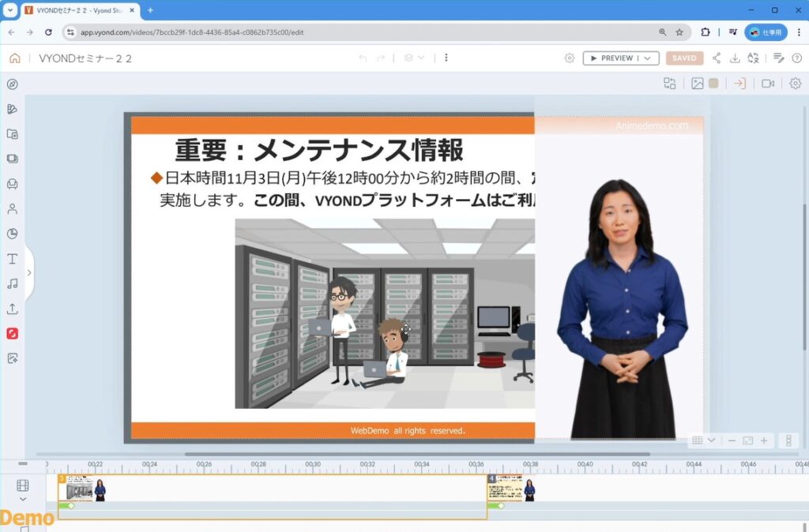The width and height of the screenshot is (809, 532).
Task: Click the Share video icon
Action: click(x=717, y=58)
